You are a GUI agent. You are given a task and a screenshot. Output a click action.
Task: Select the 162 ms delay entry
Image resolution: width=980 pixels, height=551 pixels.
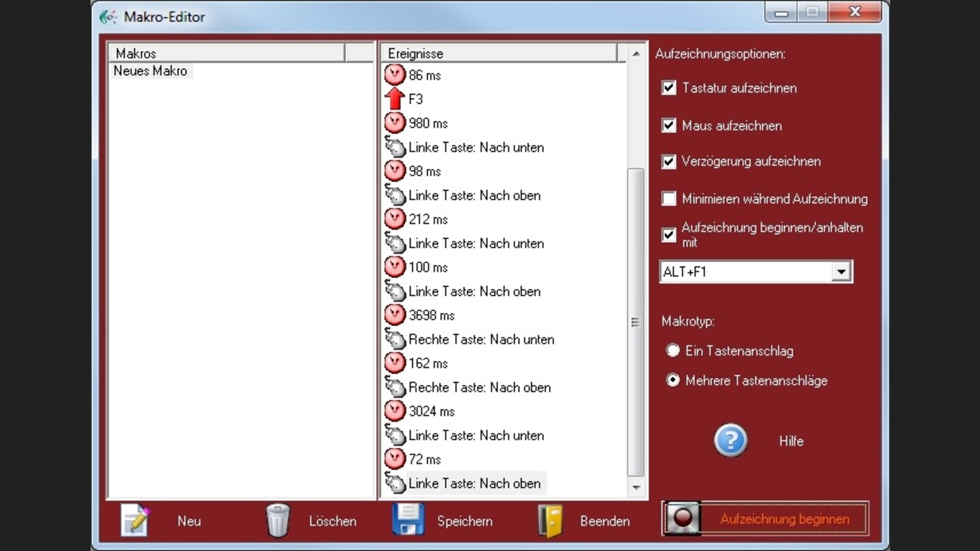tap(428, 363)
